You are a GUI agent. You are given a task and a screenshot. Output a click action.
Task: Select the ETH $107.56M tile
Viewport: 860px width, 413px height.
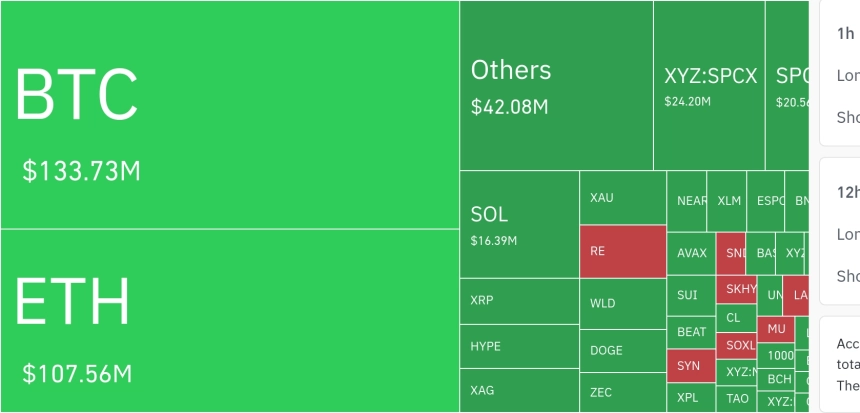coord(230,320)
